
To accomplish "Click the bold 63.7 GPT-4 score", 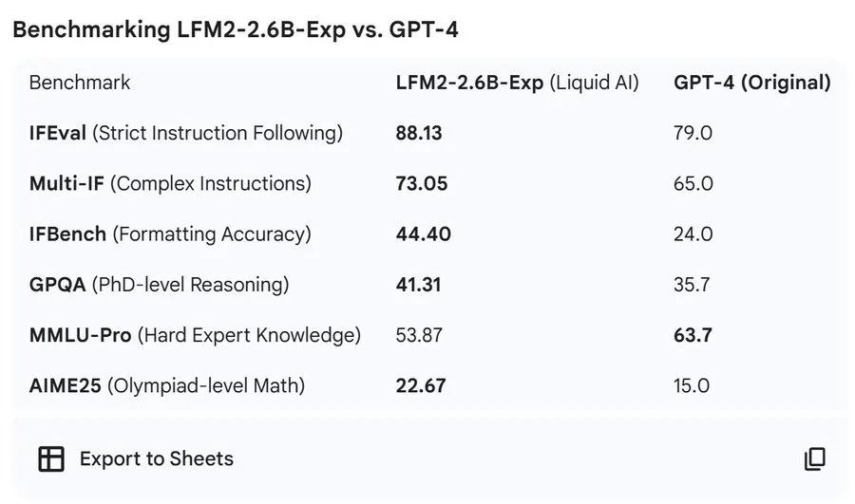I will 693,335.
